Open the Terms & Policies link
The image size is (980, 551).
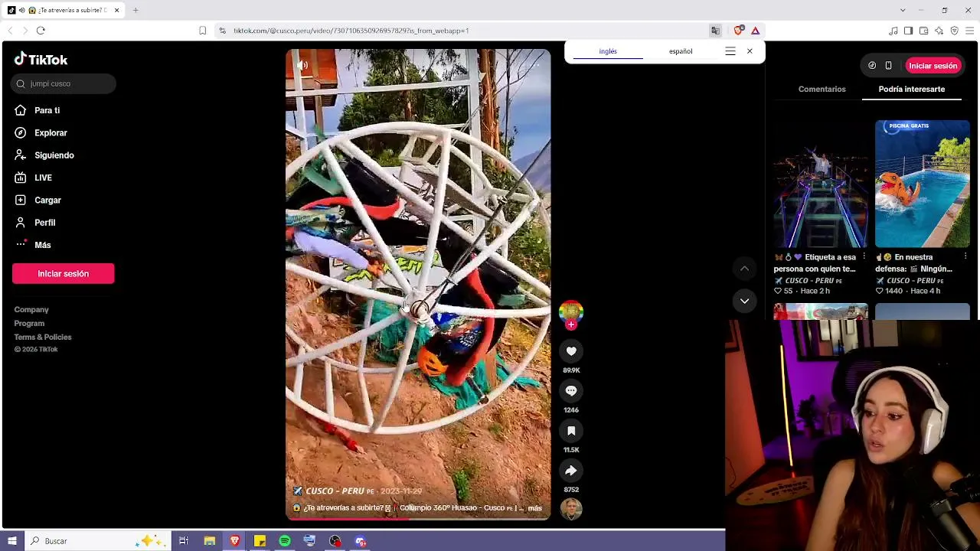click(43, 337)
